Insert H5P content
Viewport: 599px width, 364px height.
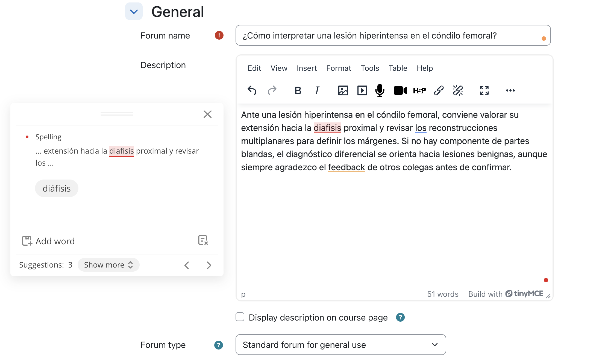coord(419,90)
